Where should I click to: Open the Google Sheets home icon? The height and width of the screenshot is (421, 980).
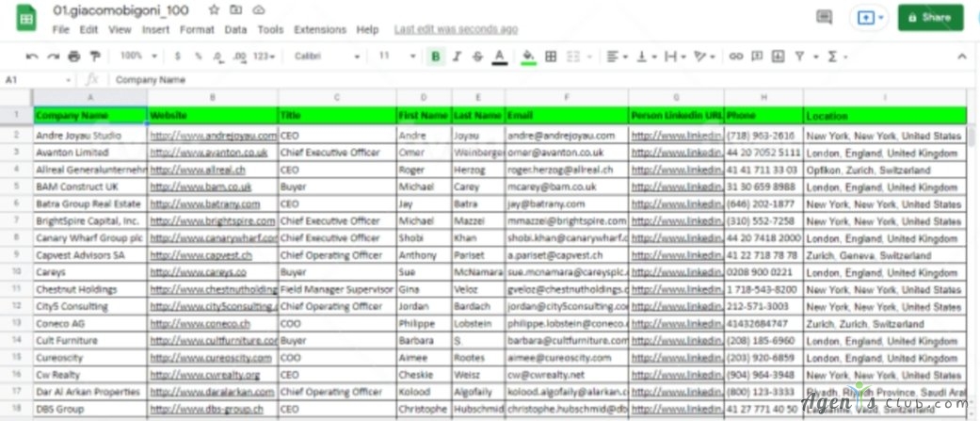25,19
